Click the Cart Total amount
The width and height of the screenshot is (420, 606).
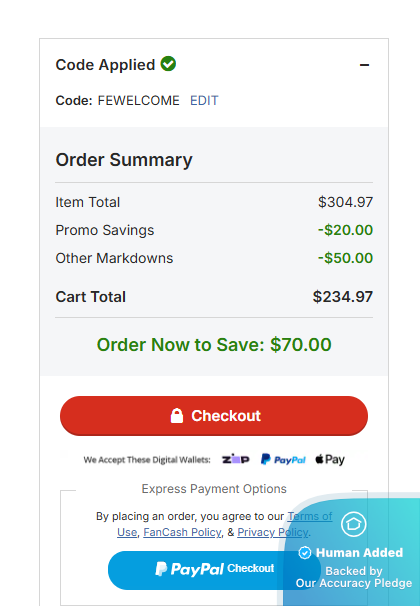click(x=343, y=297)
